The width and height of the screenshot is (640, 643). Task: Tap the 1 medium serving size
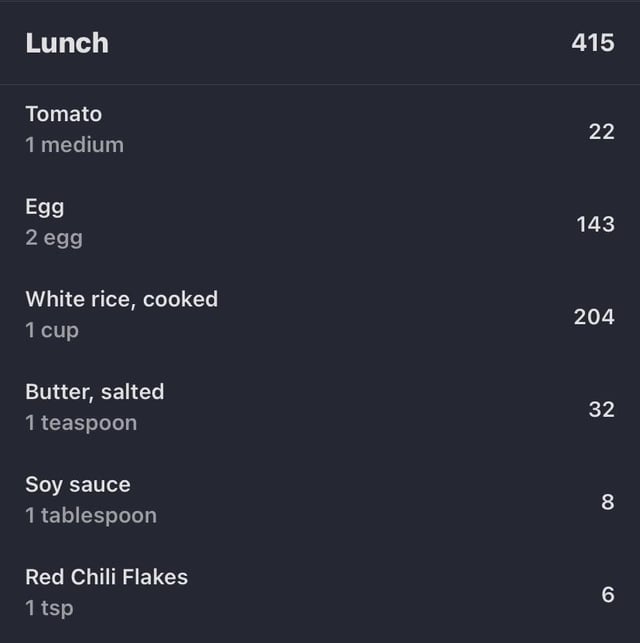coord(75,145)
